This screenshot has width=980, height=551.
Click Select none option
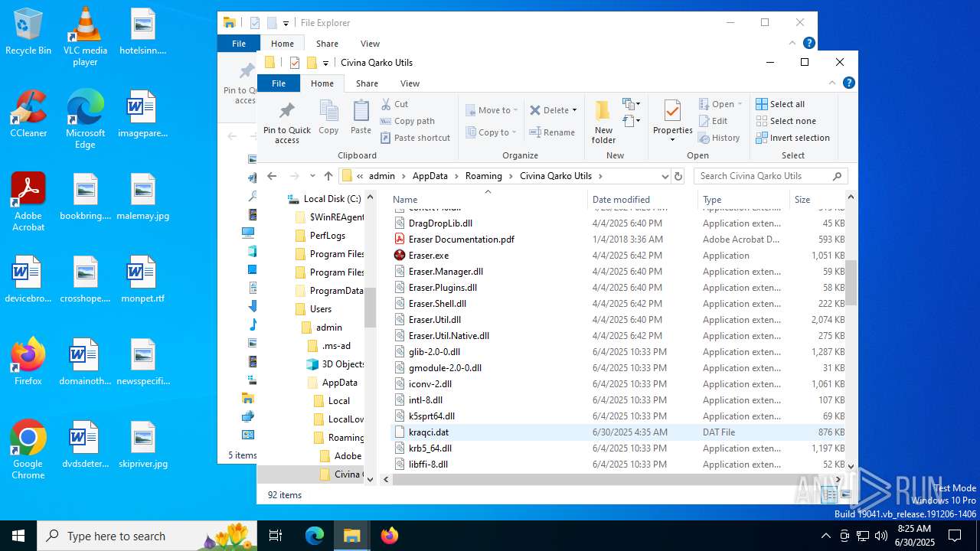786,121
